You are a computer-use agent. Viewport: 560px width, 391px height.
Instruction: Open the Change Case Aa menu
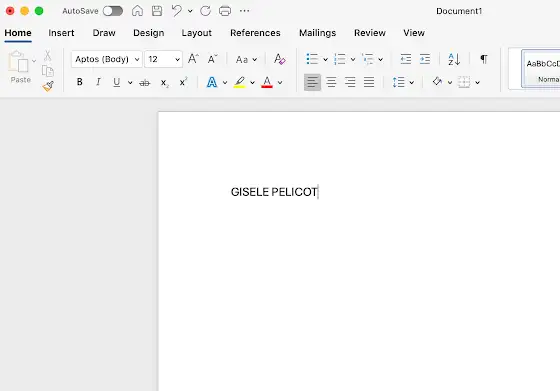pos(246,59)
